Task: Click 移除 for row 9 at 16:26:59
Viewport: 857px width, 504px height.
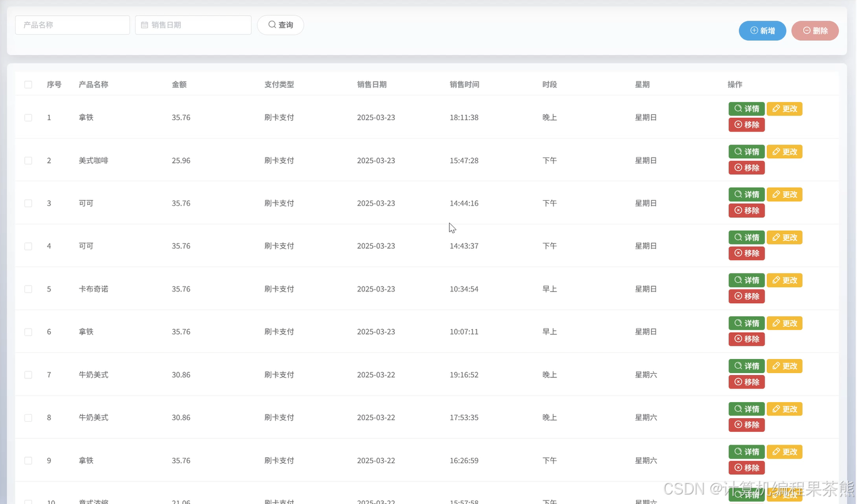Action: (746, 468)
